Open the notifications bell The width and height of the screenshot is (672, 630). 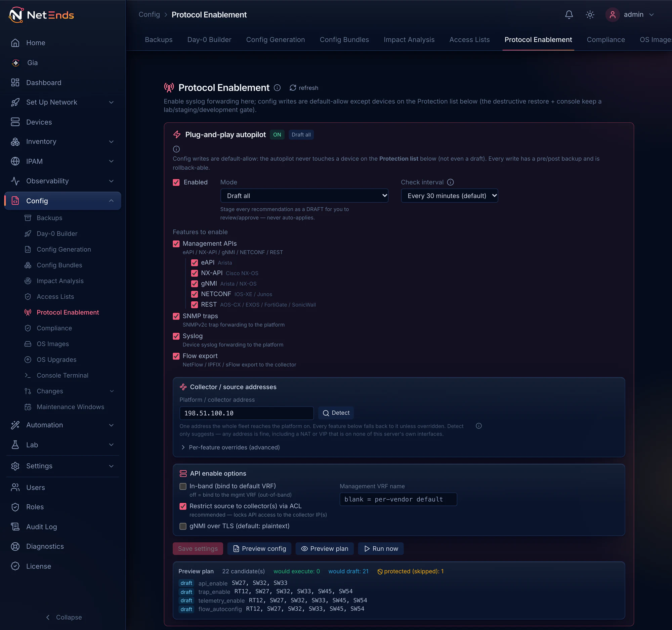(569, 14)
